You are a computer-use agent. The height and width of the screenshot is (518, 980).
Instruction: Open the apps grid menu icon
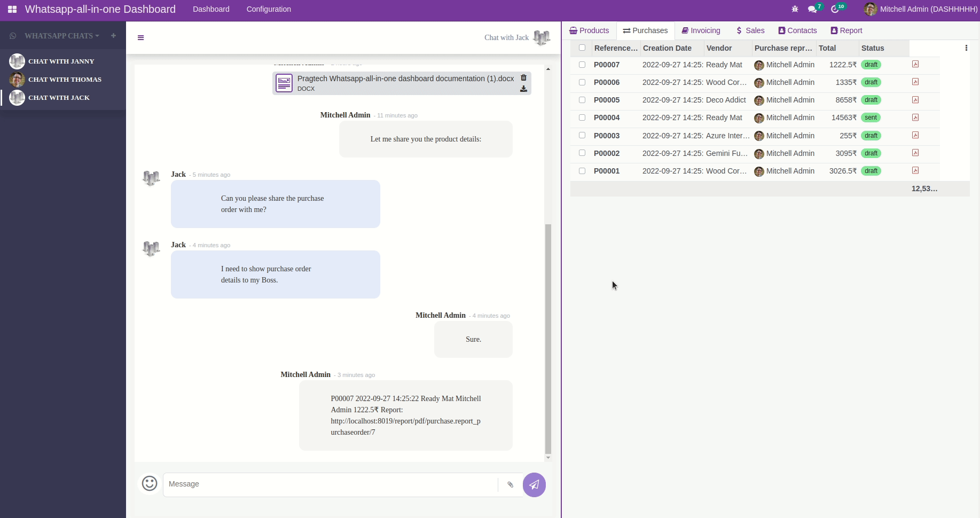12,9
